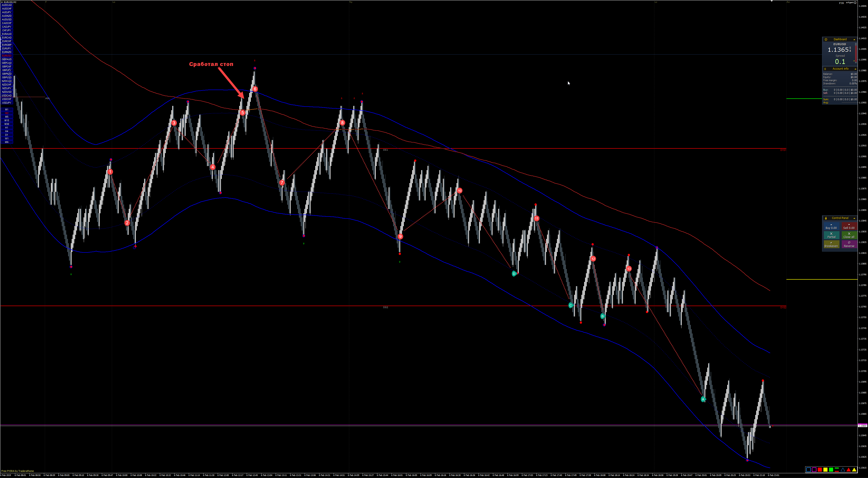The image size is (868, 478).
Task: Switch chart symbol to USDJPY
Action: point(7,103)
